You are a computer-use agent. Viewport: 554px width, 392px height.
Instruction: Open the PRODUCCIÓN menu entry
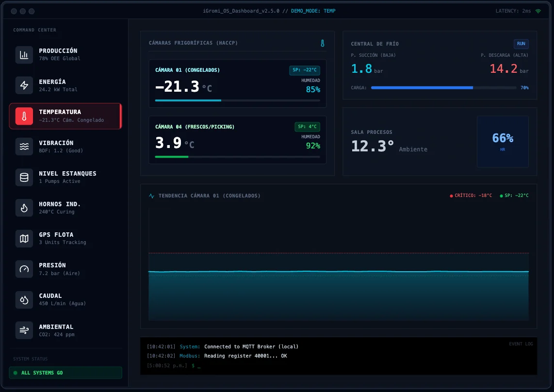(65, 54)
